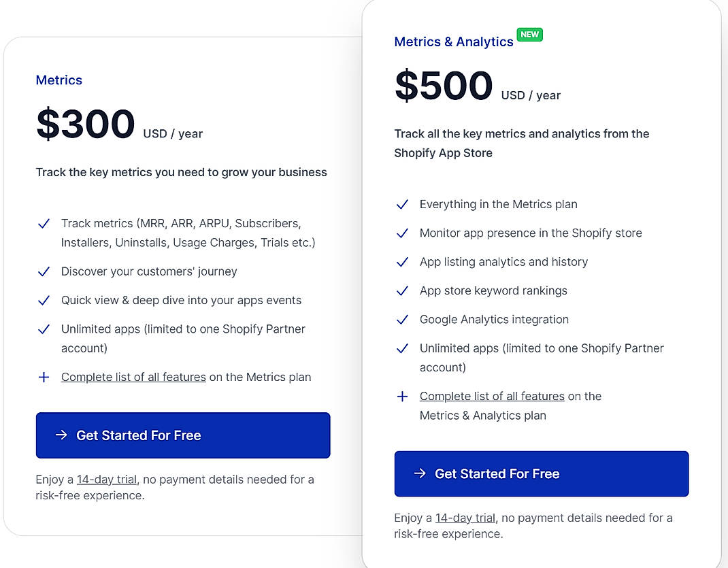Click Get Started For Free on Metrics plan
Viewport: 728px width, 568px height.
(x=182, y=435)
